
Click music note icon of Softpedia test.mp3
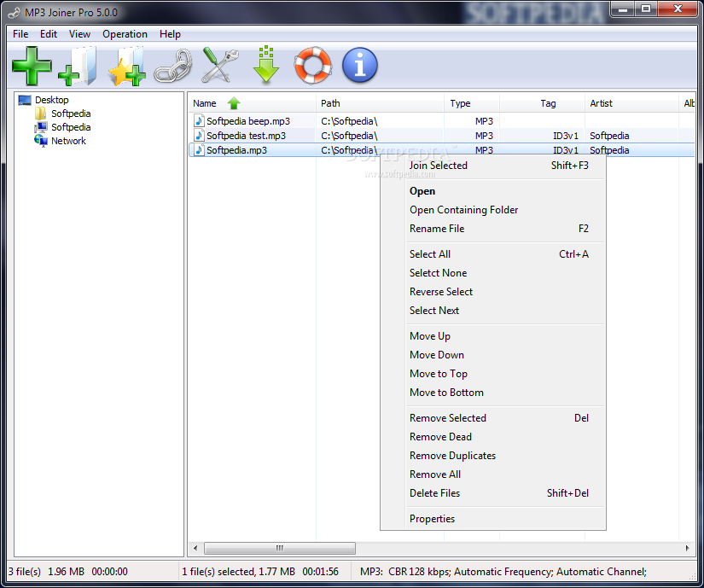click(199, 135)
